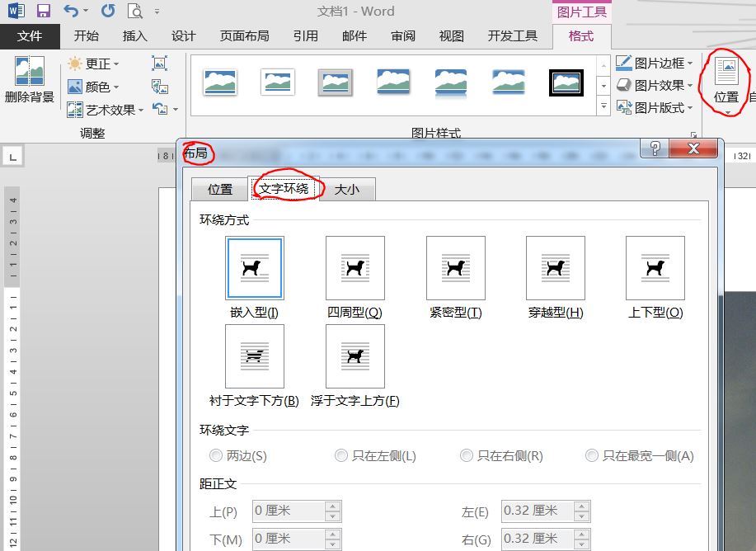The height and width of the screenshot is (551, 756).
Task: Select the In Line (嵌入型) wrap style
Action: 255,268
